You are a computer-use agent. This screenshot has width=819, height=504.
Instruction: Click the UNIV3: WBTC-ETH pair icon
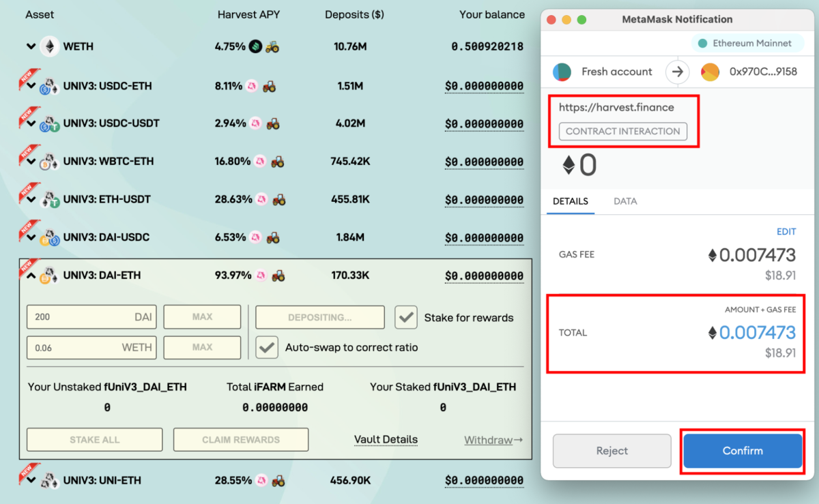(x=48, y=162)
